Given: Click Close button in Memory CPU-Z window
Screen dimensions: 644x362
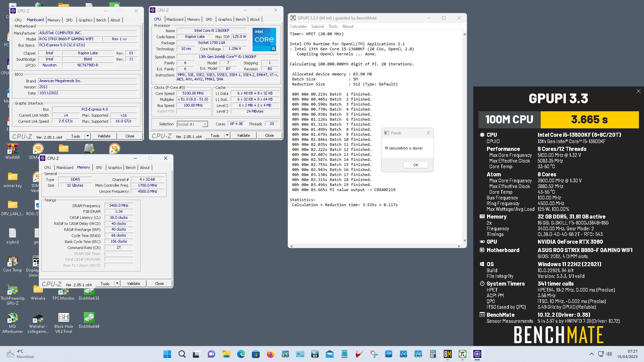Looking at the screenshot, I should pyautogui.click(x=159, y=284).
